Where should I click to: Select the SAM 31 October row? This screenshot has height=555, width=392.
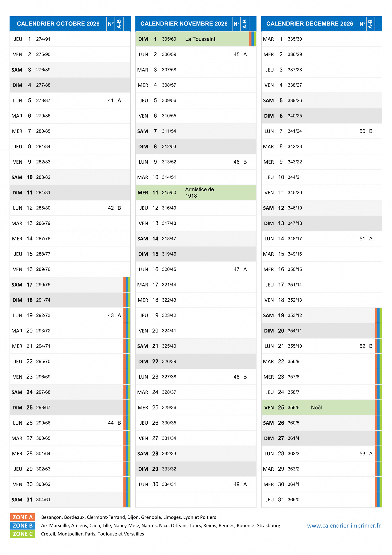click(70, 500)
